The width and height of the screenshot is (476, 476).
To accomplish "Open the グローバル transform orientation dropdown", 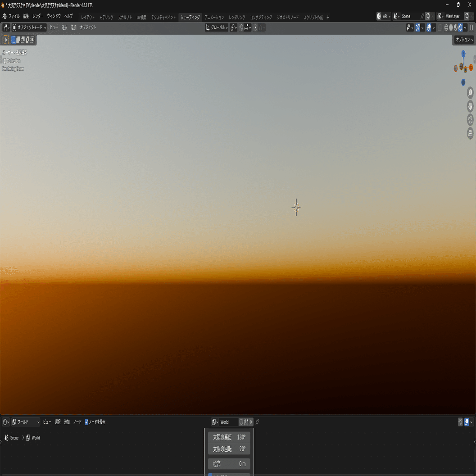I will tap(217, 27).
